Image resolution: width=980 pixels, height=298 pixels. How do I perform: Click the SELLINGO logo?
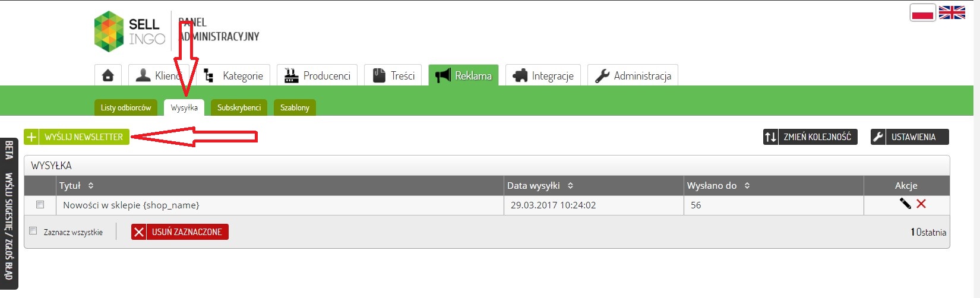point(129,31)
